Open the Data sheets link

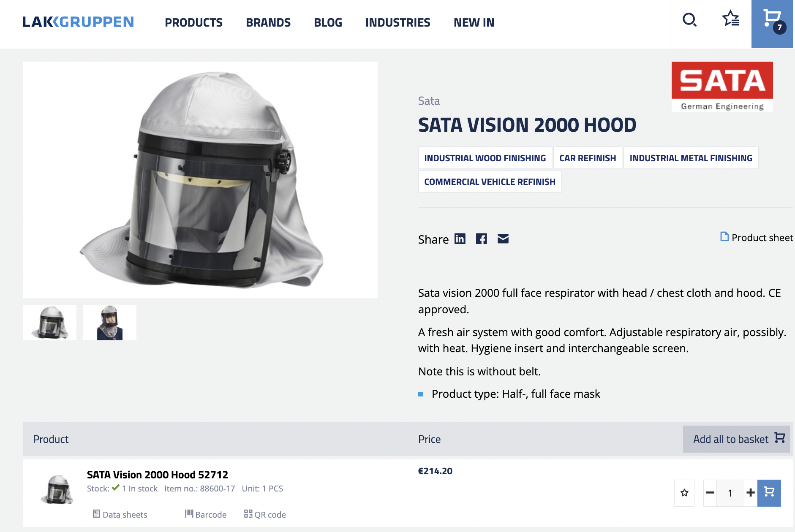pos(120,515)
